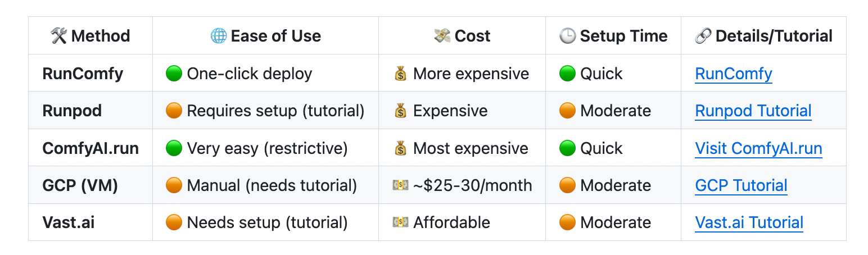Click the globe icon next to Ease of Use

218,36
